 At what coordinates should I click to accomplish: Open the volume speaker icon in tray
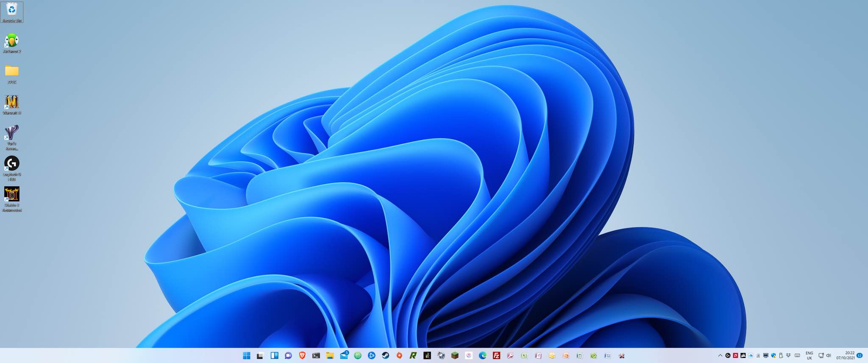(829, 356)
